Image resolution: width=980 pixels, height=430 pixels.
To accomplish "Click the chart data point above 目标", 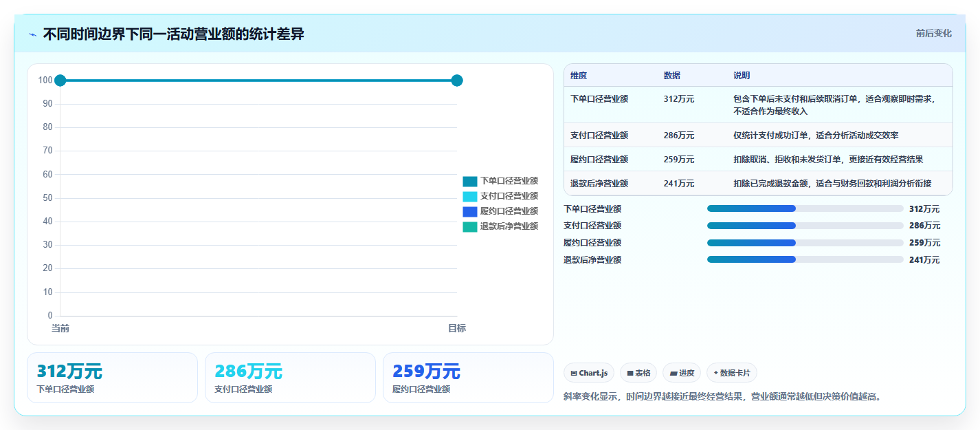I will coord(457,80).
